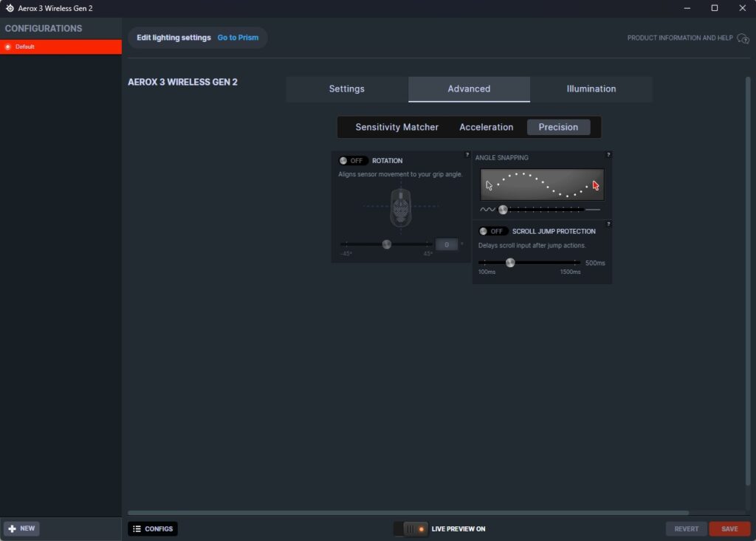Click the Rotation help question mark
Viewport: 756px width, 541px height.
[x=467, y=155]
